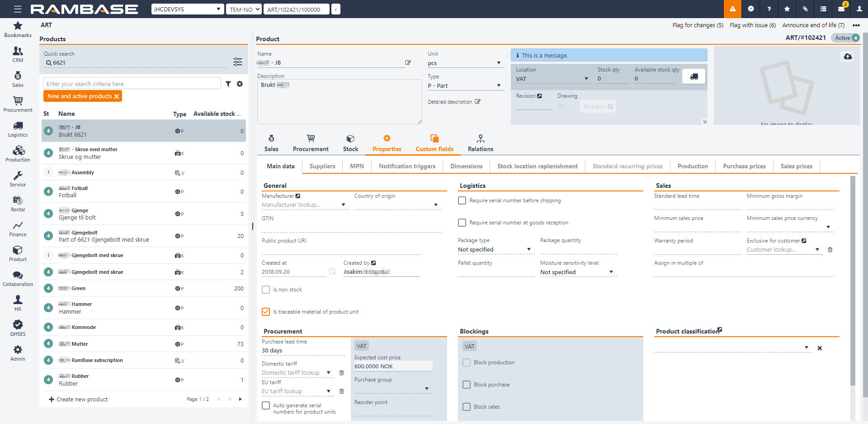Click Flag with issue (6) link
Screen dimensions: 868x424
click(x=752, y=25)
